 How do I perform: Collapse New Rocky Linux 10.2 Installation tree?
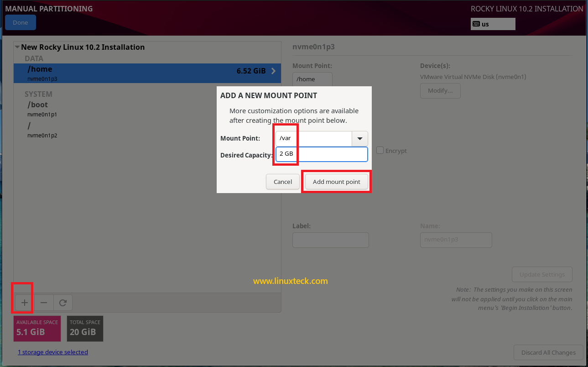click(x=17, y=47)
